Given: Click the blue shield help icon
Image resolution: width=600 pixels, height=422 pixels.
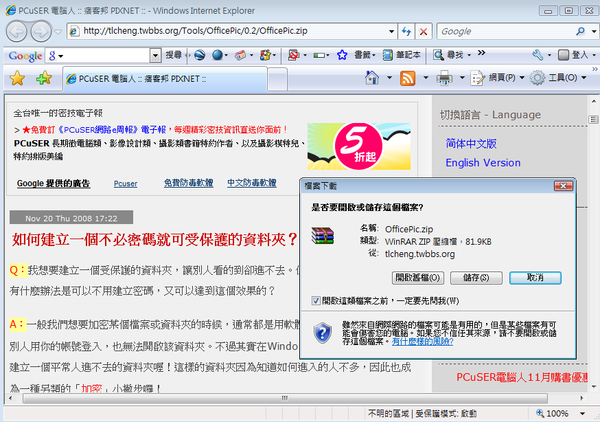Looking at the screenshot, I should click(x=323, y=332).
